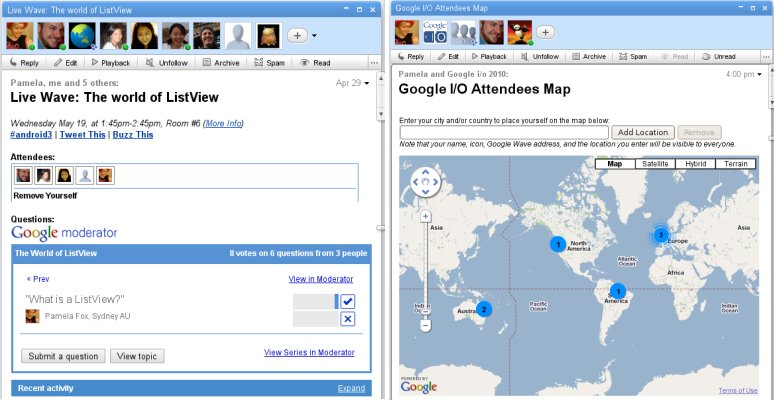Open View in Moderator link
This screenshot has width=774, height=400.
pyautogui.click(x=321, y=279)
